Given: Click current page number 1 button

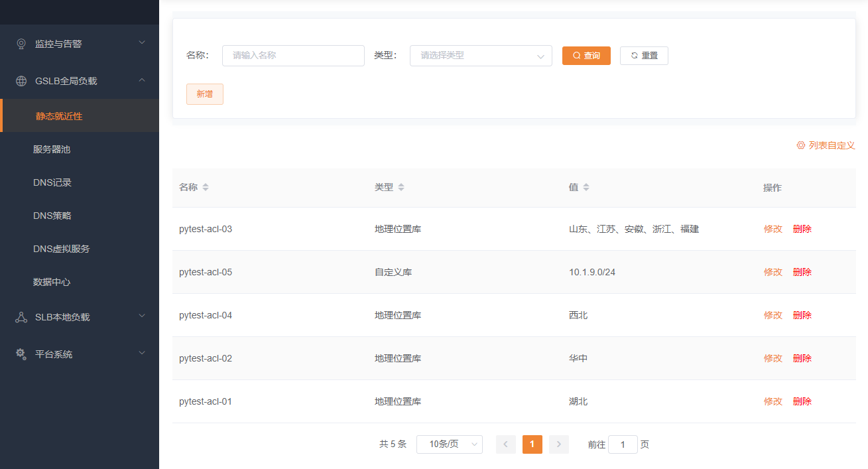Looking at the screenshot, I should coord(532,444).
